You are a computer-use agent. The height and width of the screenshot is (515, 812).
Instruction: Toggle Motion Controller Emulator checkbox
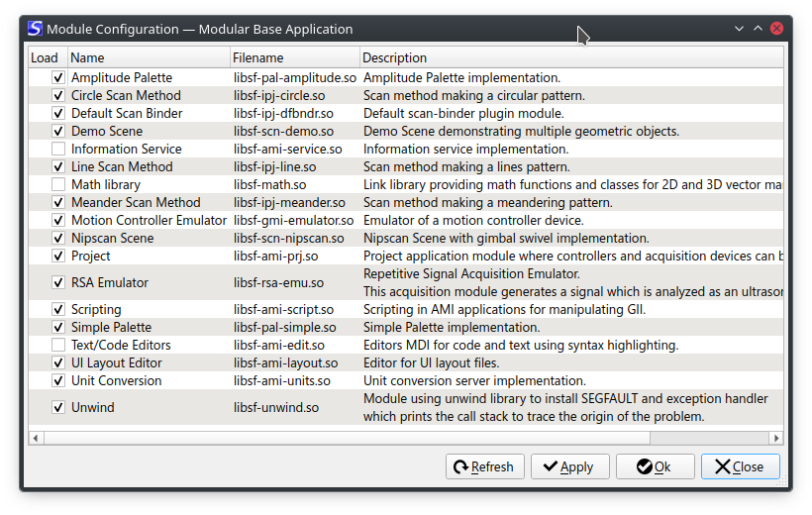click(58, 220)
